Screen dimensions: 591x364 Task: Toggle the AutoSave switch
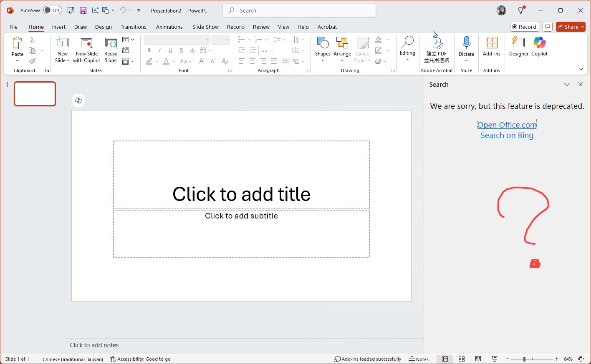[53, 10]
